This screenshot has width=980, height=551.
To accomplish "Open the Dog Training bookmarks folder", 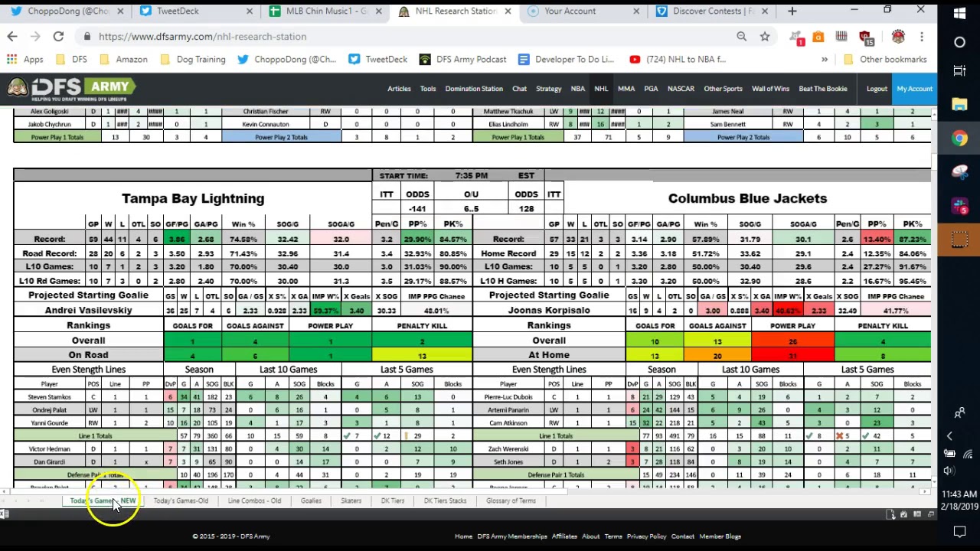I will click(x=192, y=59).
